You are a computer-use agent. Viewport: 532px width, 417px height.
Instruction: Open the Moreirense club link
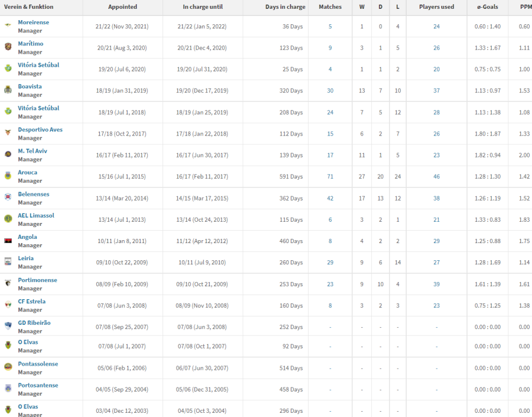pos(33,22)
